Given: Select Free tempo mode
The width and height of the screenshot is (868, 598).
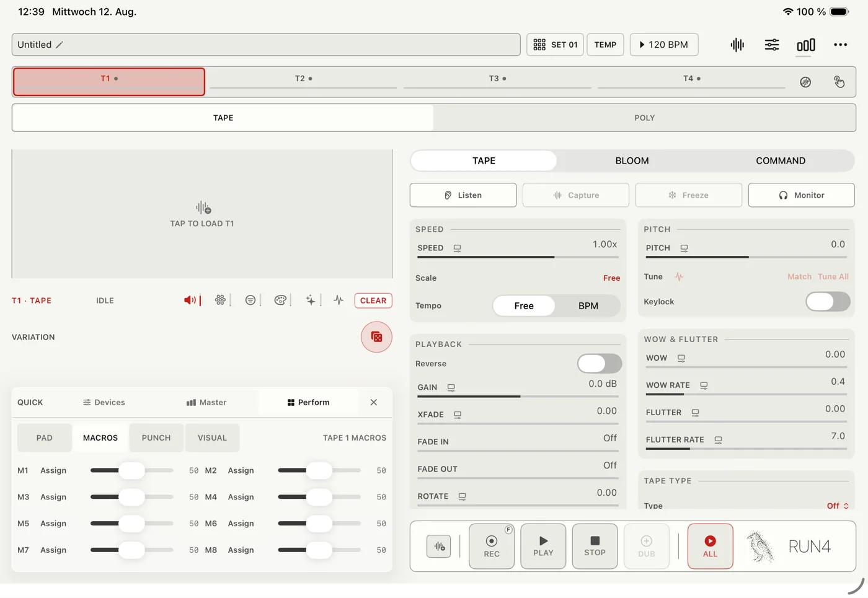Looking at the screenshot, I should 524,306.
